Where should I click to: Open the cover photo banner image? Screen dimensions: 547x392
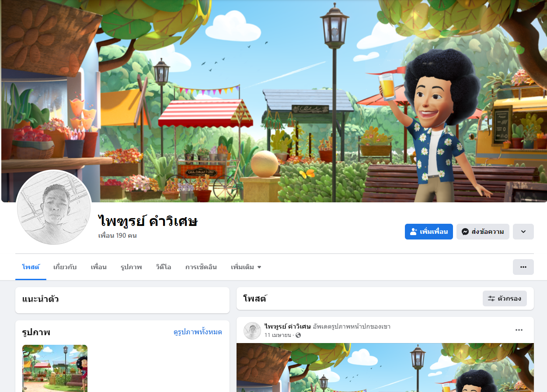[274, 101]
